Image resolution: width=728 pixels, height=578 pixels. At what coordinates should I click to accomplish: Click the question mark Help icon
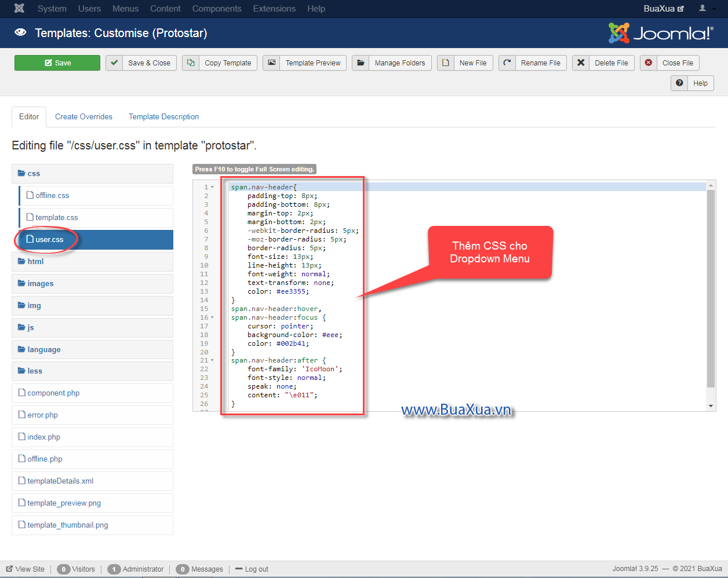(679, 83)
